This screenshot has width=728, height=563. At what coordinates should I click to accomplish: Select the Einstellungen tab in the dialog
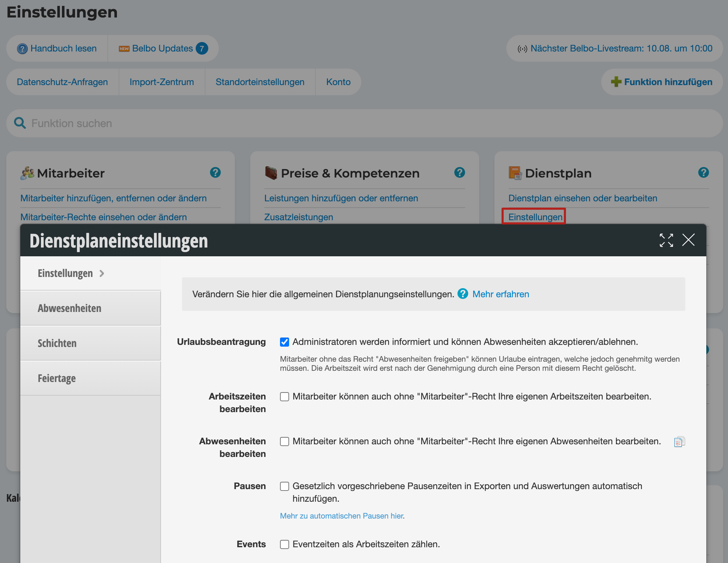[x=91, y=273]
